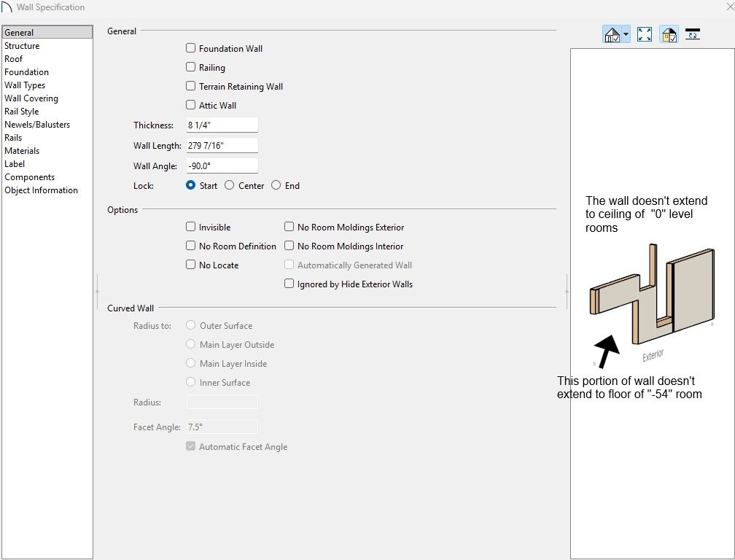Go to the Materials panel

click(x=22, y=151)
